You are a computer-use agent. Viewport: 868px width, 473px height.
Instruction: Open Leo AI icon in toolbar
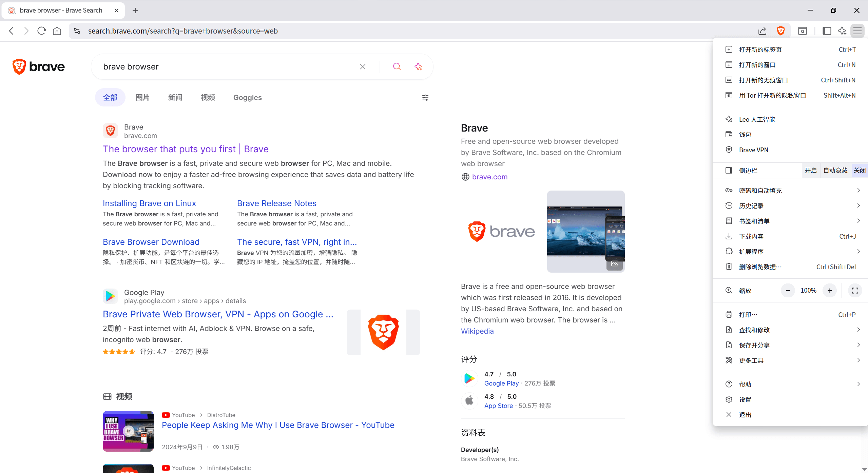coord(842,31)
